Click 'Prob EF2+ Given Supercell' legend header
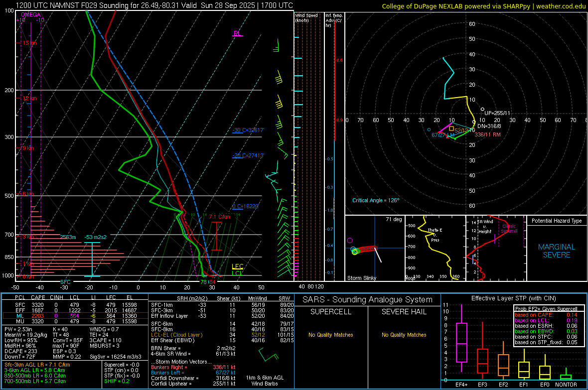This screenshot has width=588, height=390. [546, 309]
